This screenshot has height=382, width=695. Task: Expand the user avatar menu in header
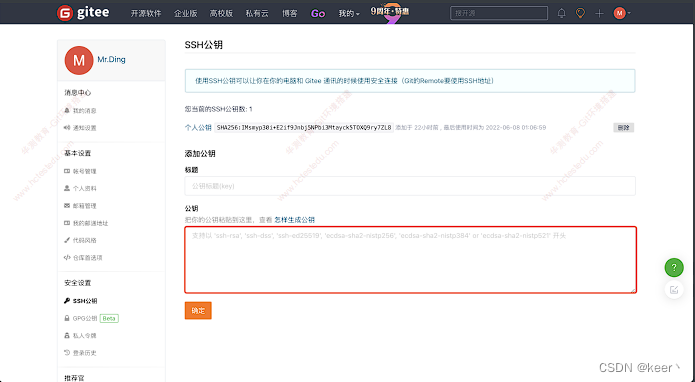click(622, 13)
